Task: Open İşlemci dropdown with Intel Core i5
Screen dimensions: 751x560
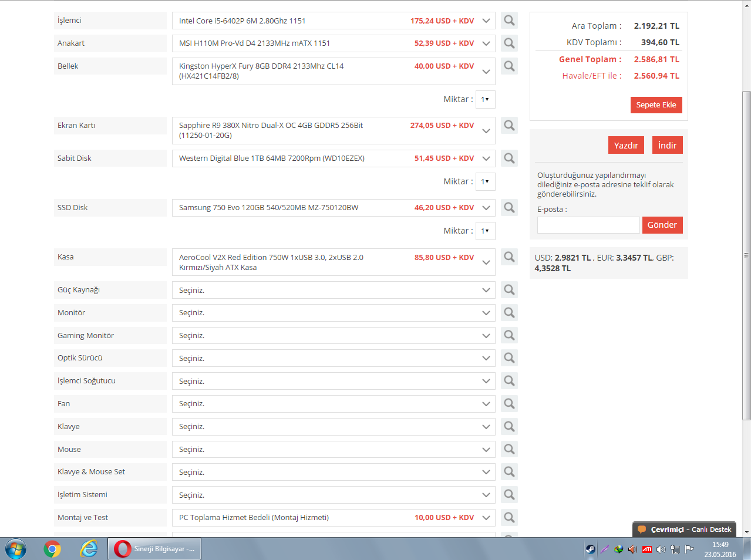Action: point(334,21)
